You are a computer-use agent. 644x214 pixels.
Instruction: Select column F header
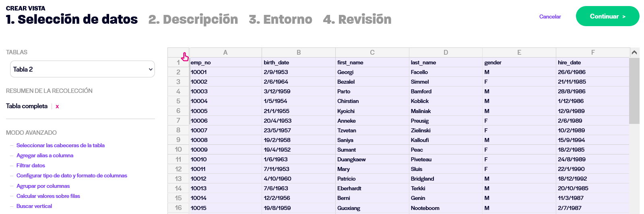point(593,52)
